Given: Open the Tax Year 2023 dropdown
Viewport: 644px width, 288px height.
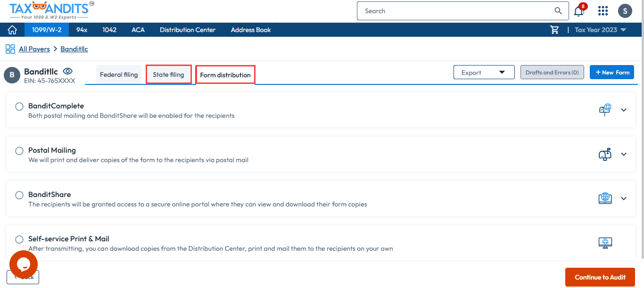Looking at the screenshot, I should [600, 30].
